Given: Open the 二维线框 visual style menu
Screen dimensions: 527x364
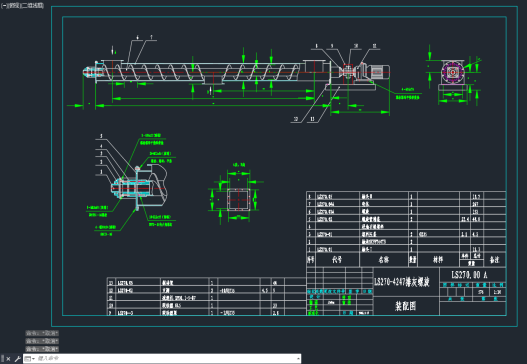Looking at the screenshot, I should pos(32,6).
